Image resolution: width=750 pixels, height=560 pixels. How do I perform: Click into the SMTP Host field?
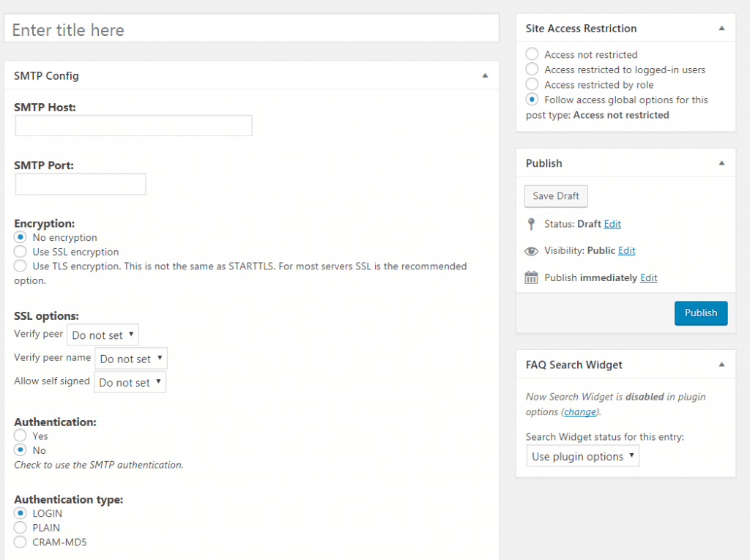(x=133, y=126)
